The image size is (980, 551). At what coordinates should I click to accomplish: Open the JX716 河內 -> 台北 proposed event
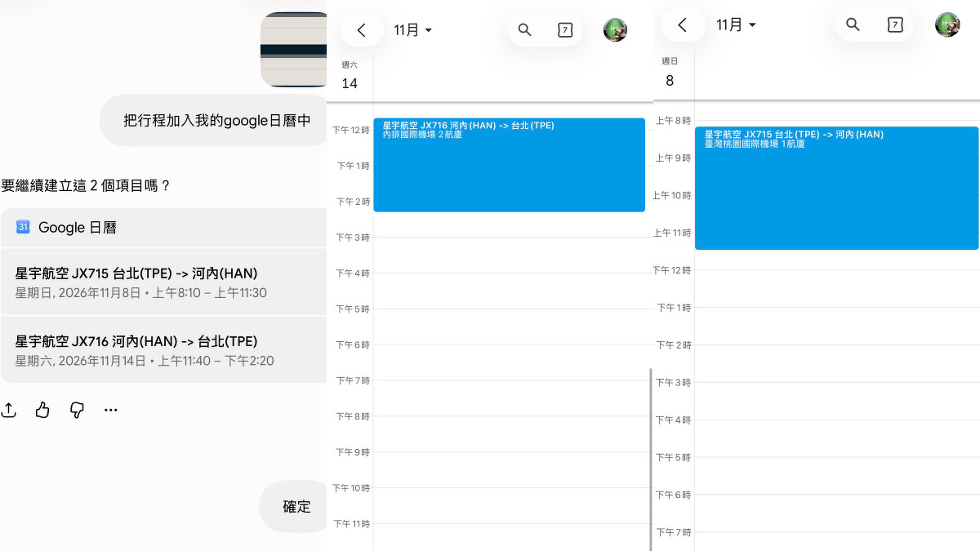point(163,349)
